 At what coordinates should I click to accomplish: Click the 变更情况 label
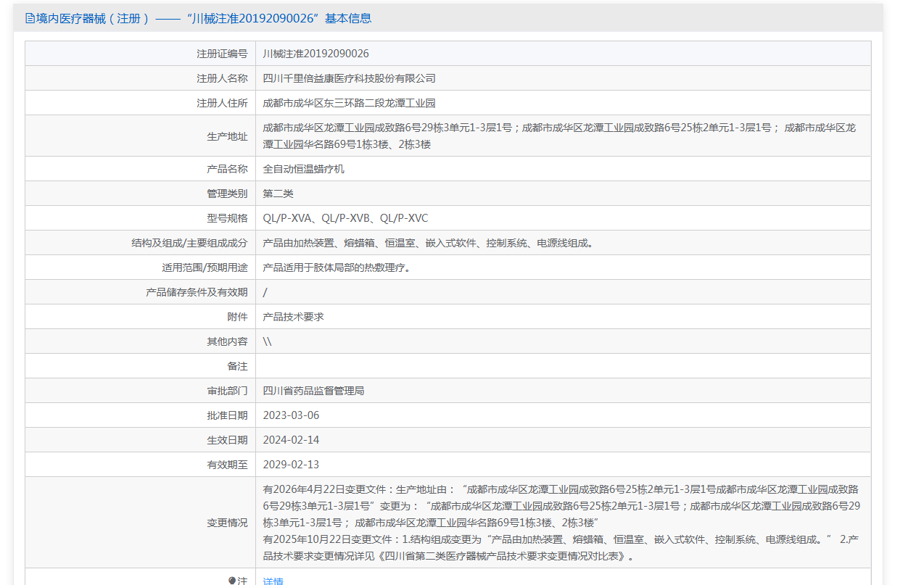click(227, 523)
